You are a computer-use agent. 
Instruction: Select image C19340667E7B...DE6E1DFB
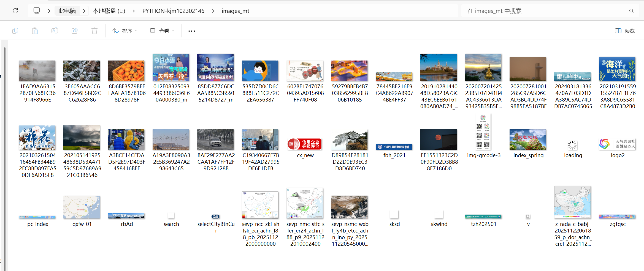tap(260, 139)
